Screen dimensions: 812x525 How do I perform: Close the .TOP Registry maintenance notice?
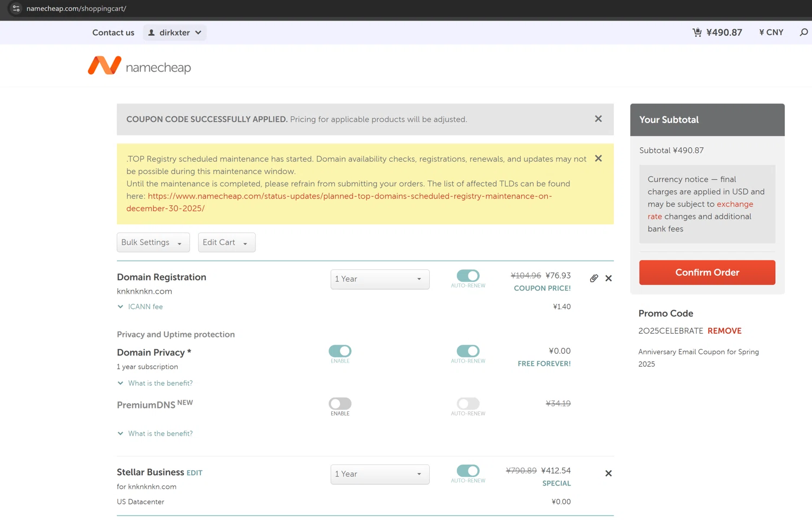click(x=598, y=159)
